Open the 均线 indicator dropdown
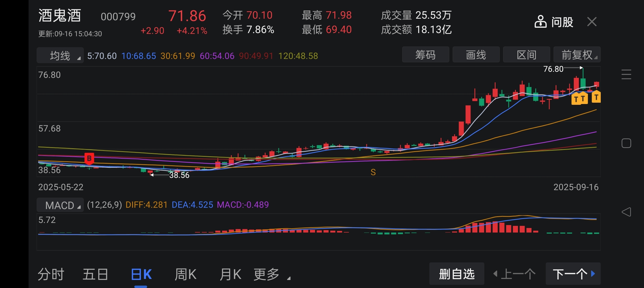Image resolution: width=644 pixels, height=288 pixels. tap(60, 55)
